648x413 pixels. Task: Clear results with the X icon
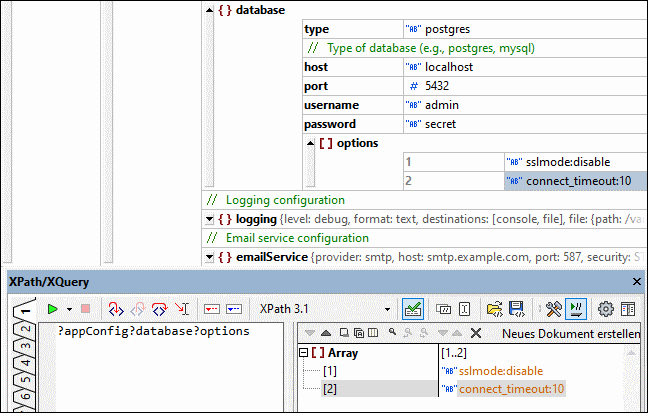click(475, 333)
